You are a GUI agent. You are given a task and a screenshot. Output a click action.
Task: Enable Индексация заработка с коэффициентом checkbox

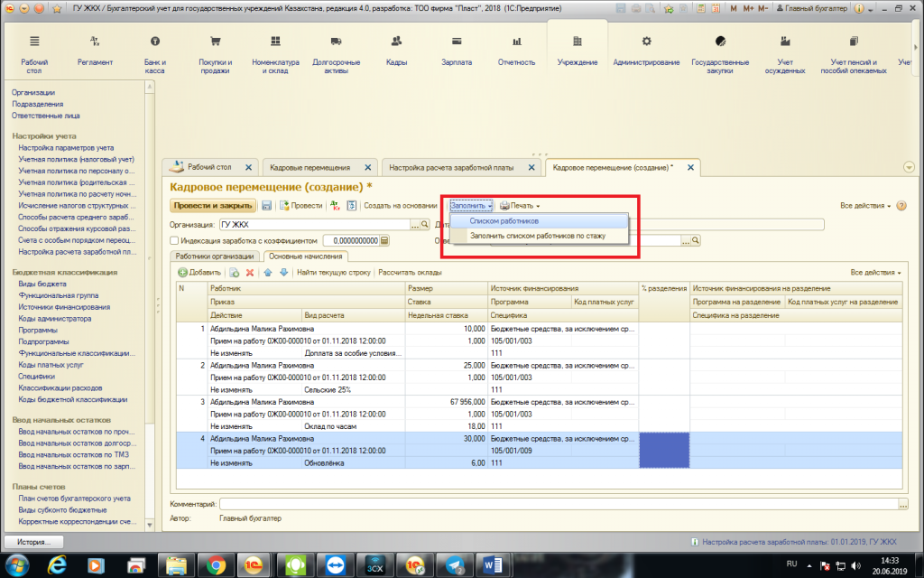175,241
